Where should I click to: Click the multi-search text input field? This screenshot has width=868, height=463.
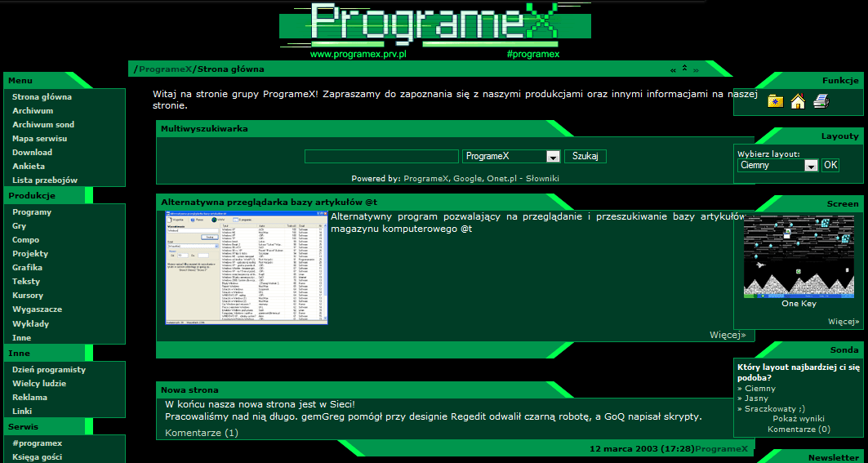point(381,156)
